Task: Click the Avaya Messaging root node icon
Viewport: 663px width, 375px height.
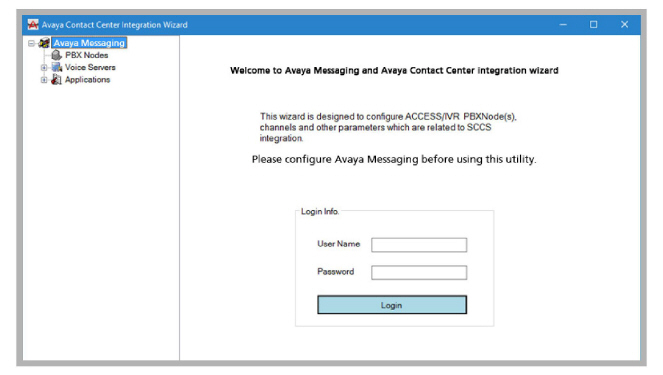Action: (44, 43)
